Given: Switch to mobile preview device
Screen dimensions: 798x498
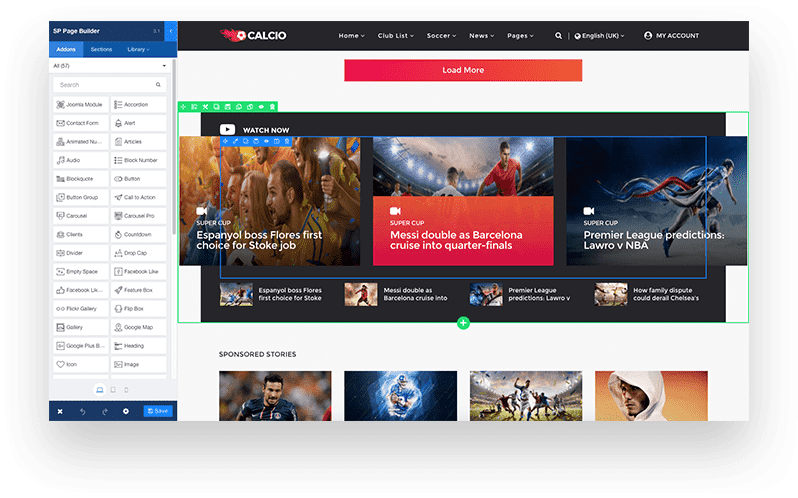Looking at the screenshot, I should (126, 390).
